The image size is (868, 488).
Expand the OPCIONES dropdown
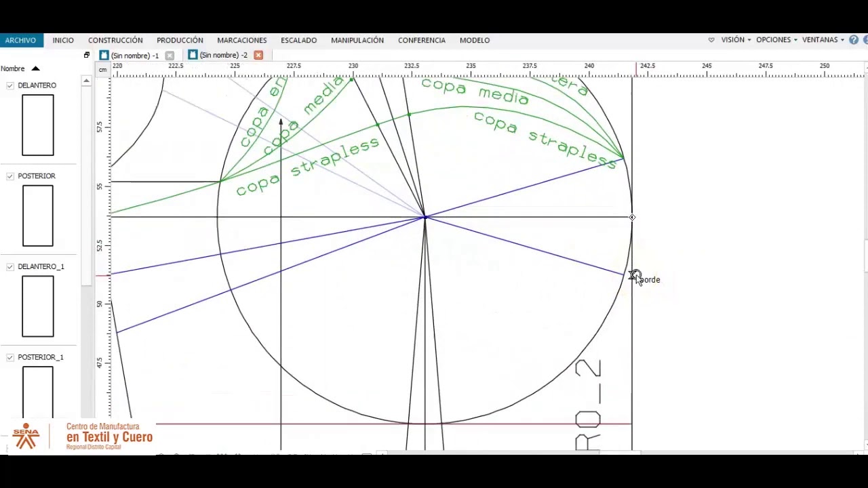coord(776,40)
